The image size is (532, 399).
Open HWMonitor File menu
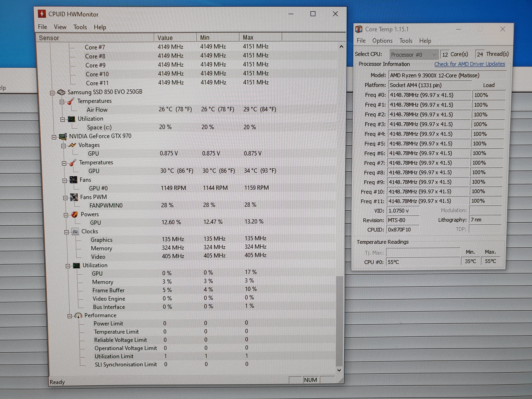click(x=43, y=27)
